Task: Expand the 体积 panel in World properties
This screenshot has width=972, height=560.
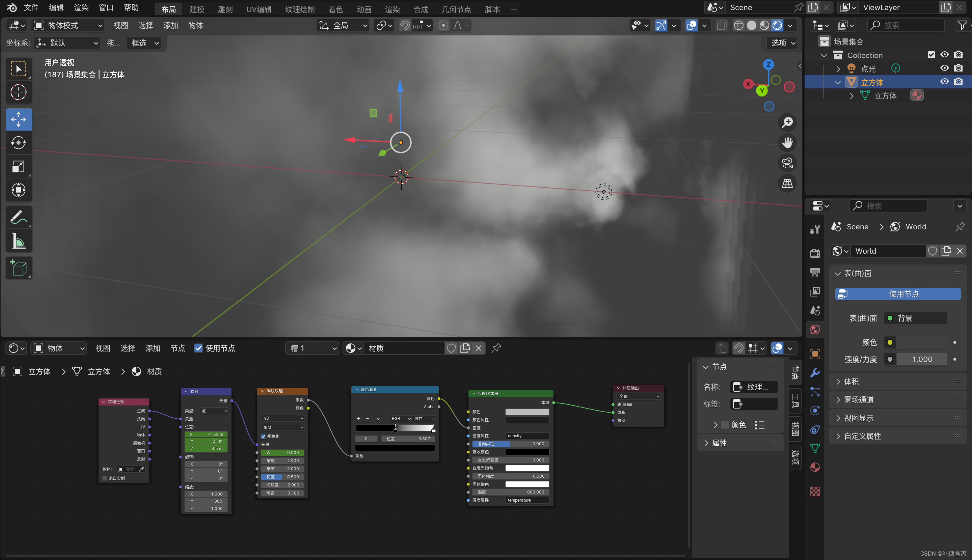Action: pos(851,382)
